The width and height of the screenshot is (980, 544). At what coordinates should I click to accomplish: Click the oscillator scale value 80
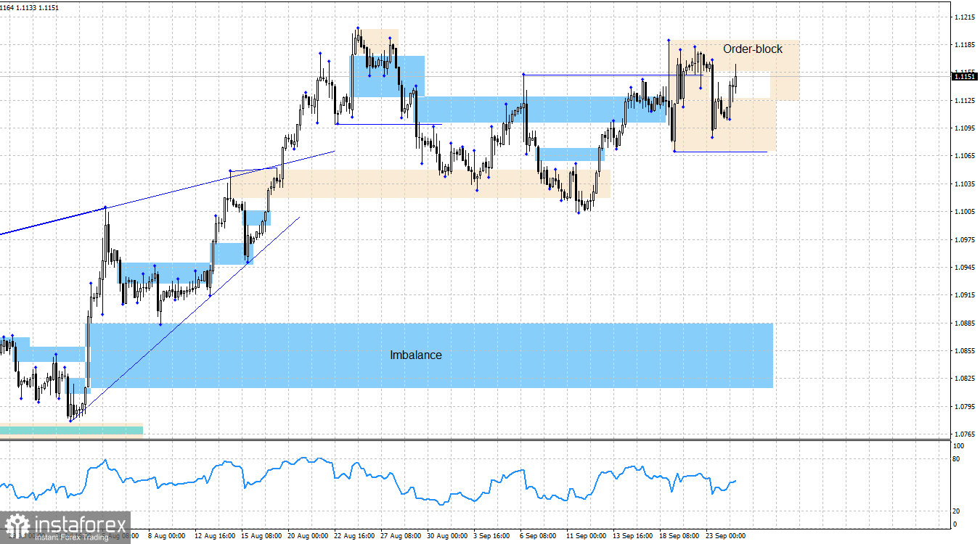click(x=957, y=459)
